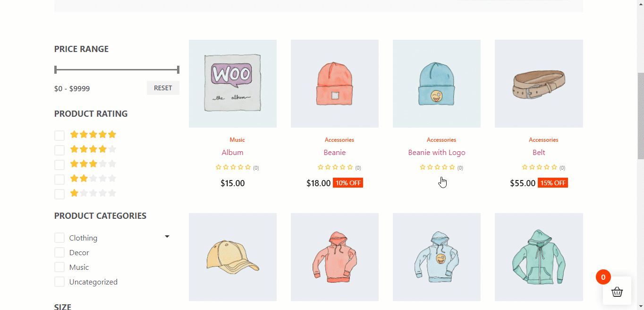The width and height of the screenshot is (644, 310).
Task: Click the Belt product star rating
Action: (540, 167)
